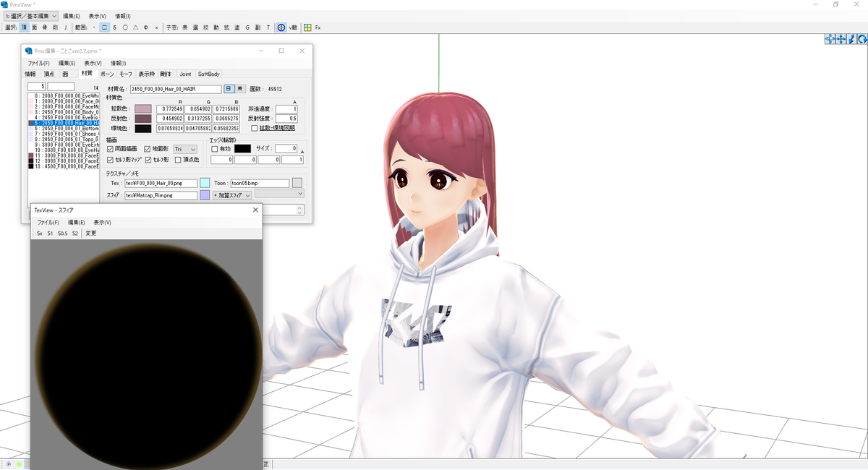Viewport: 868px width, 470px height.
Task: Select the 骨 bone selection mode icon
Action: click(43, 27)
